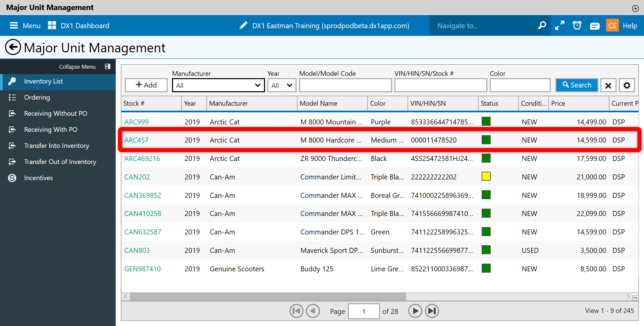Click the green status swatch for ARC999
This screenshot has width=644, height=326.
(x=486, y=121)
